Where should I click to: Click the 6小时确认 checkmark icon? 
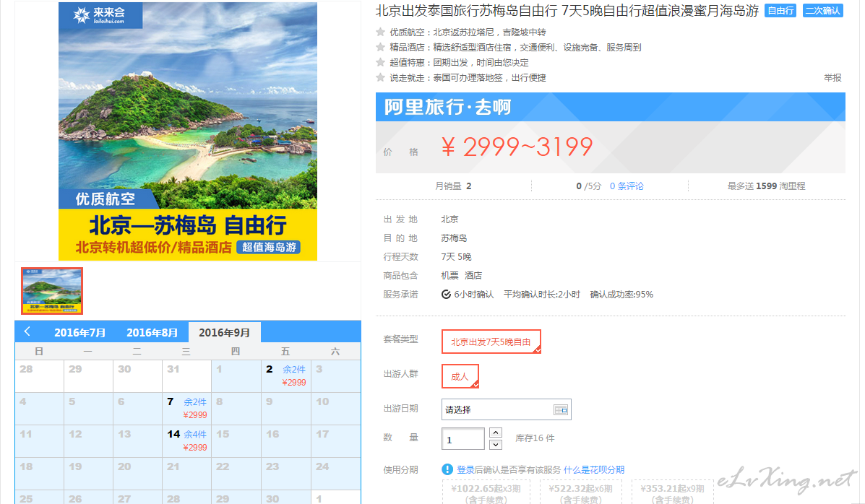[x=446, y=295]
